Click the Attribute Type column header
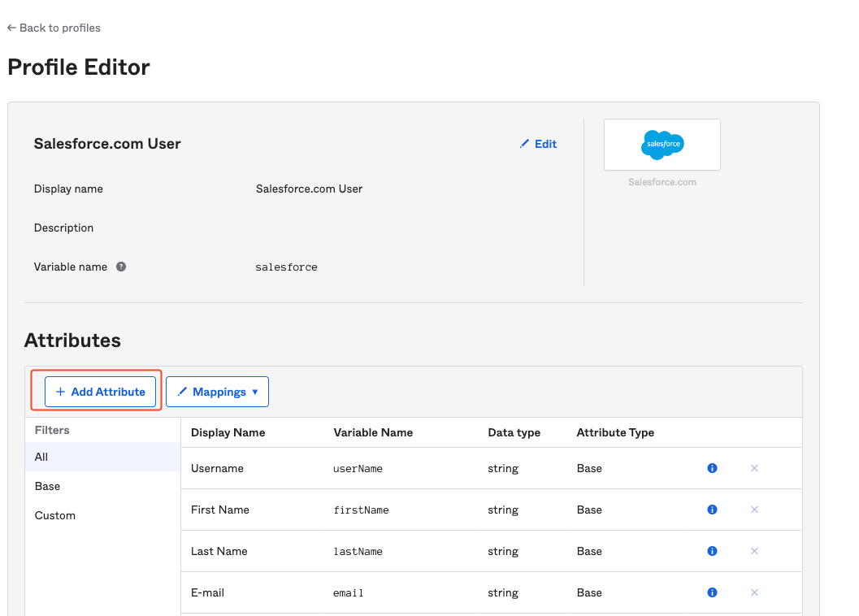 coord(615,432)
